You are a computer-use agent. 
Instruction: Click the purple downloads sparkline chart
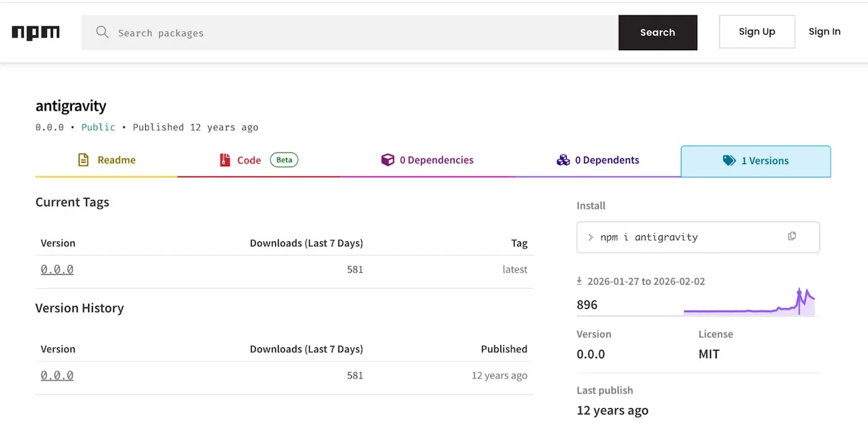point(749,304)
